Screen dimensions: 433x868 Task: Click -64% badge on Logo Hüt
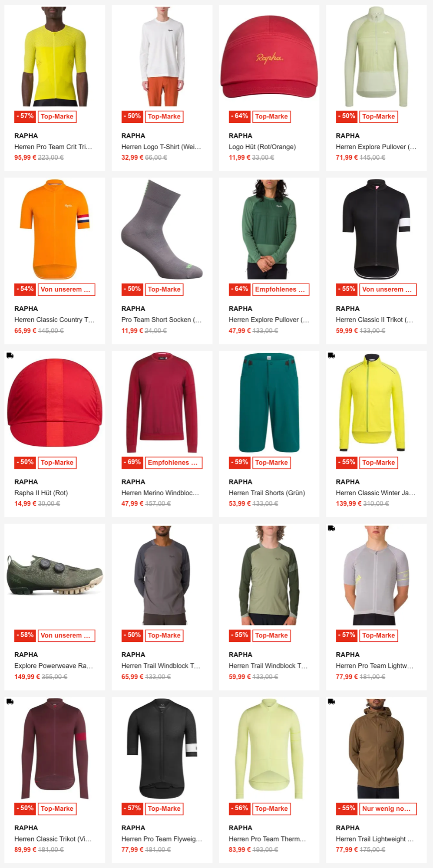pyautogui.click(x=239, y=116)
